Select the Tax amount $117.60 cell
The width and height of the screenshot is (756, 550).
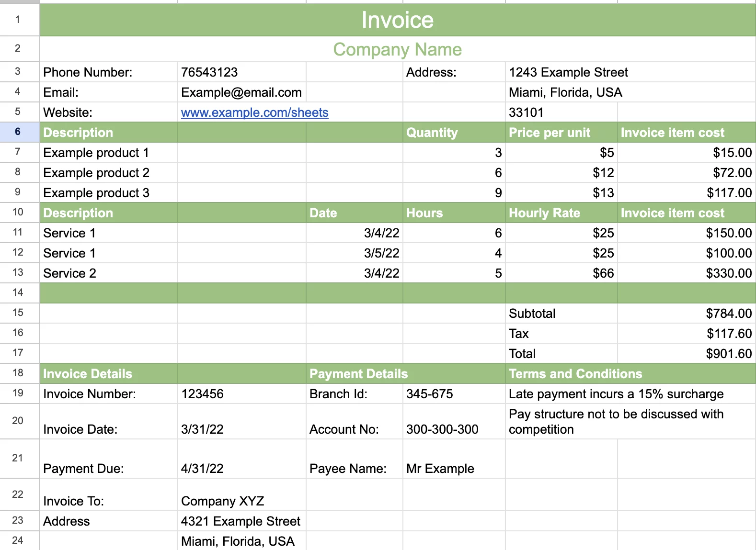729,334
